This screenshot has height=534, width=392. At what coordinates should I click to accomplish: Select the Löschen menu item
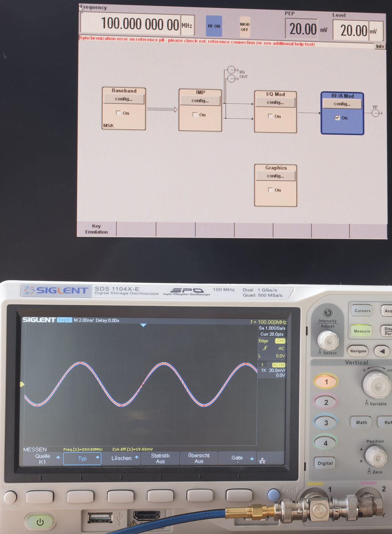tap(121, 458)
